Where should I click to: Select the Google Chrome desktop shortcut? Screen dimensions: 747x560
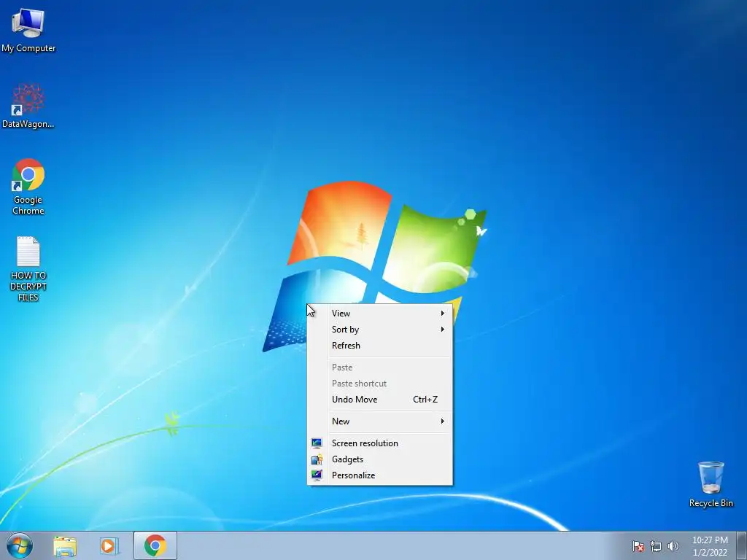click(x=28, y=186)
